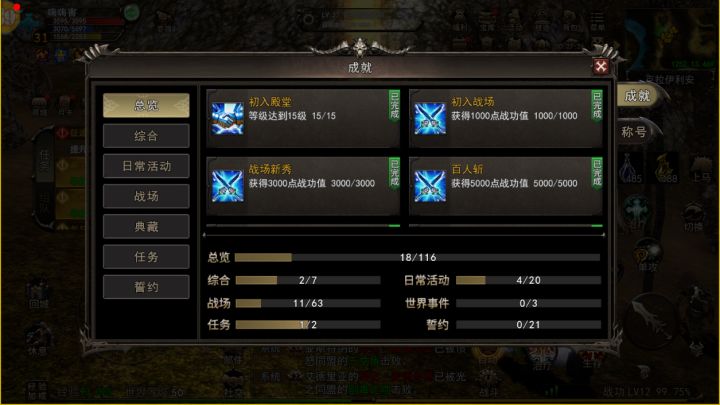Click the 已完成 badge on 初入殿堂
This screenshot has height=405, width=720.
pos(394,106)
